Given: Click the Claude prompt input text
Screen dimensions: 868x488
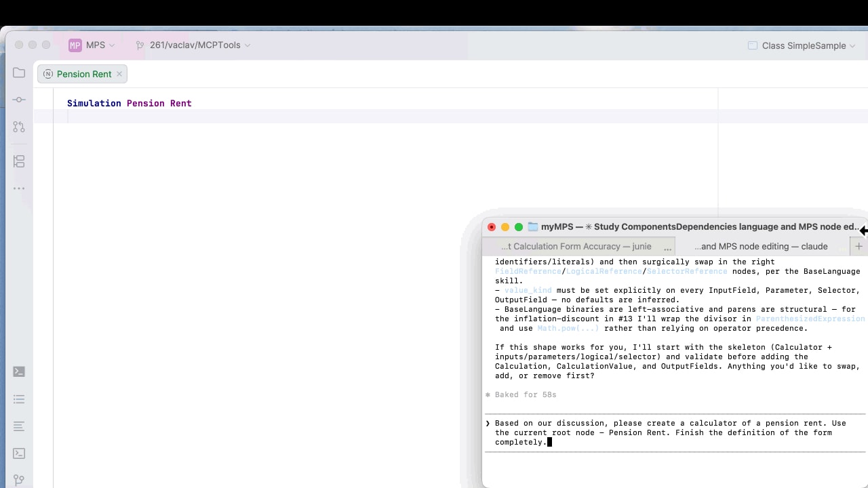Looking at the screenshot, I should coord(671,432).
